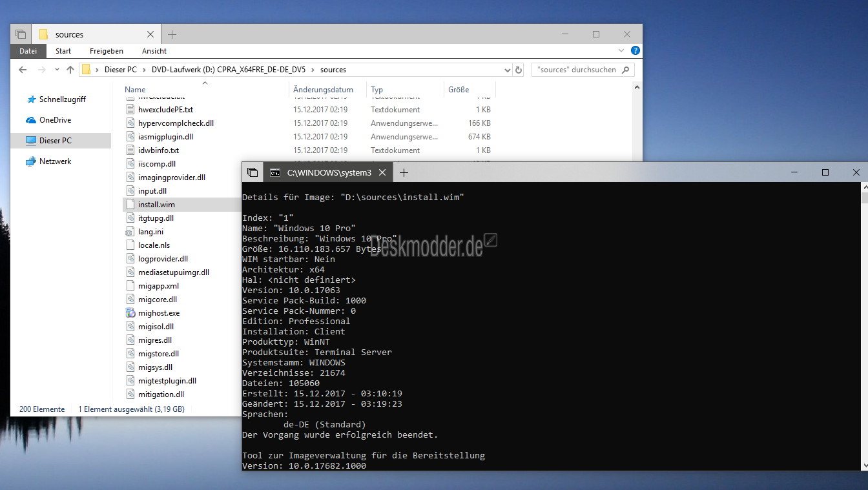This screenshot has height=490, width=868.
Task: Expand the Explorer ribbon chevron
Action: 621,50
